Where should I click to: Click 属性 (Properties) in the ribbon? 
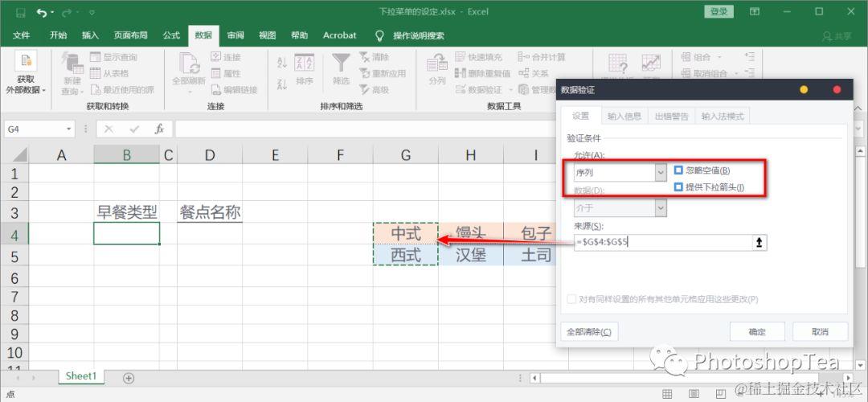[225, 73]
